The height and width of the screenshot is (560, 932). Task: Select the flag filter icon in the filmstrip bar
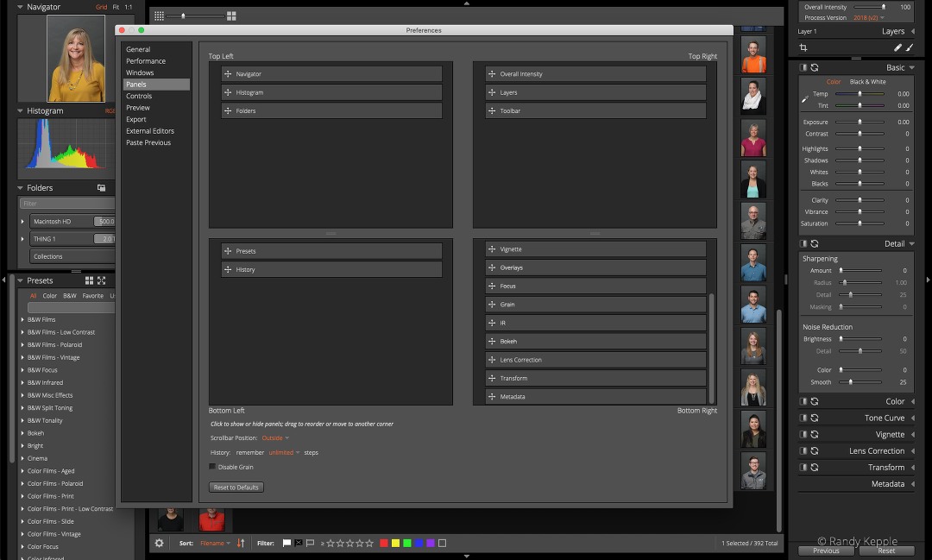[x=287, y=544]
